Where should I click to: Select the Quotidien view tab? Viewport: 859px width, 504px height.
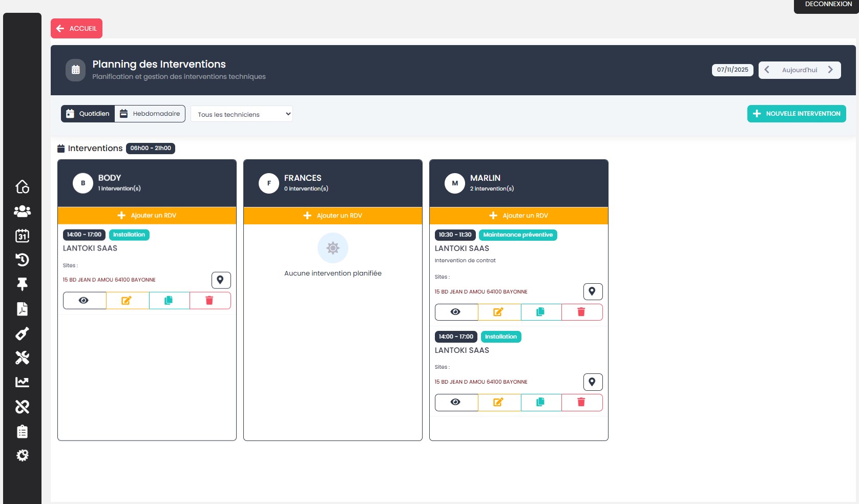pyautogui.click(x=88, y=113)
